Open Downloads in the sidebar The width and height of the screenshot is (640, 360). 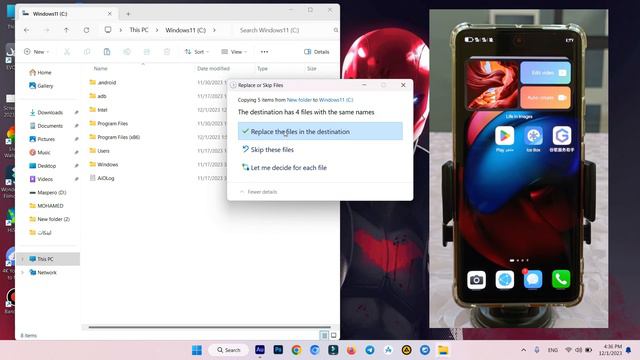(x=46, y=112)
